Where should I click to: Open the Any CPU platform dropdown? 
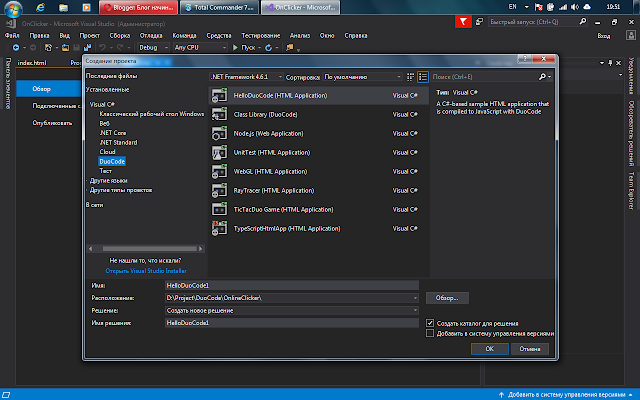(x=200, y=48)
